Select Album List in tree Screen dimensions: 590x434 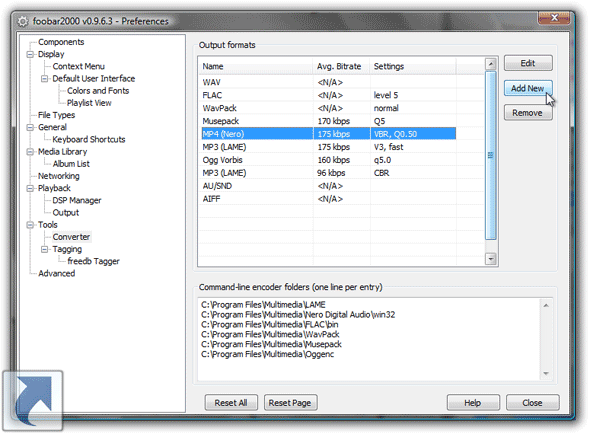71,164
